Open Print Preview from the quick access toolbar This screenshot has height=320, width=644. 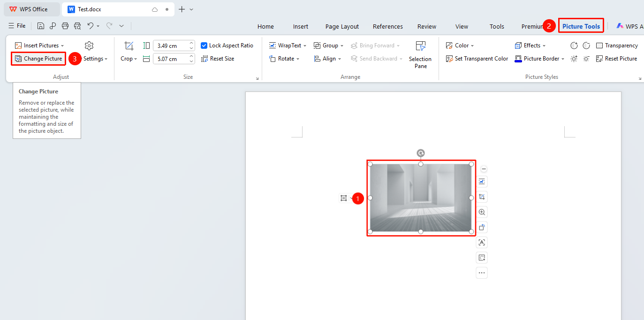click(77, 26)
